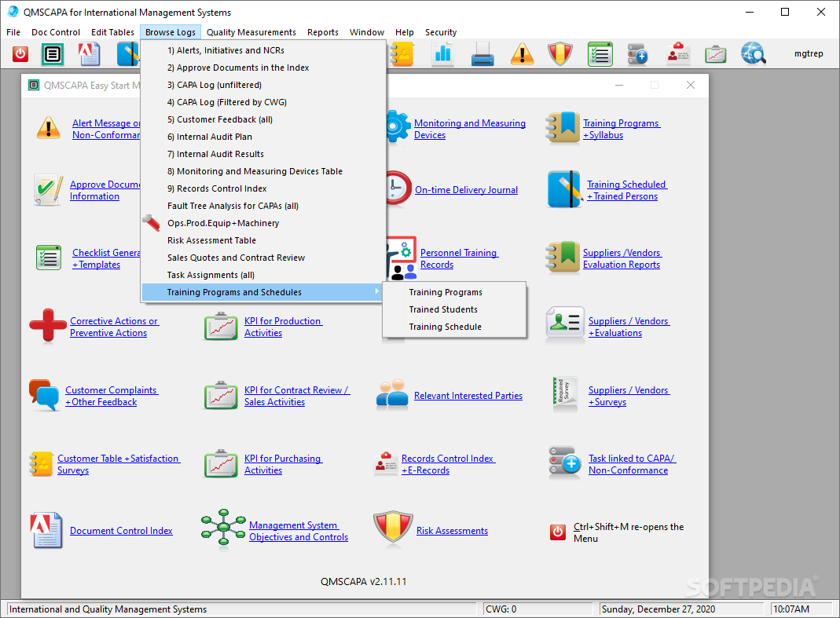The width and height of the screenshot is (840, 618).
Task: Click the mgtrep user label in toolbar
Action: [x=809, y=53]
